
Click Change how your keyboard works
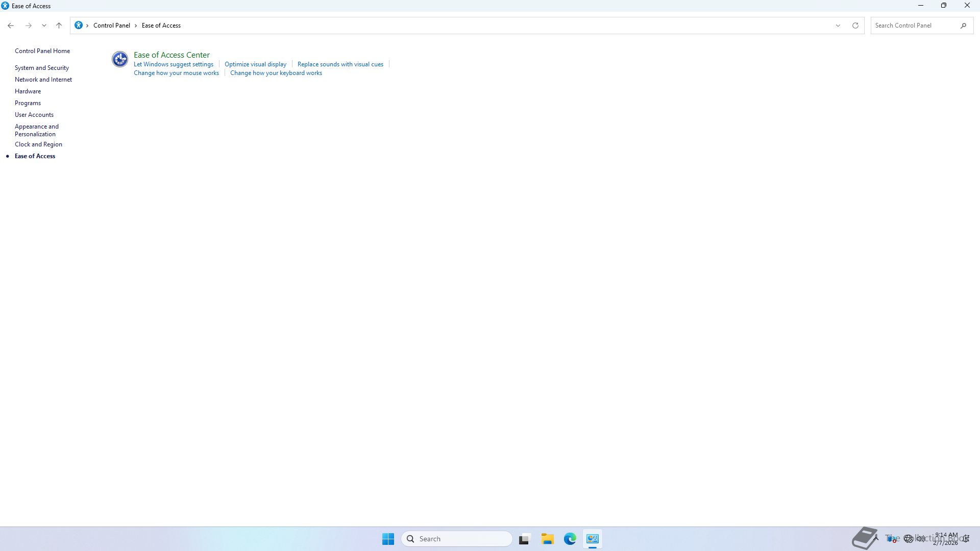(x=276, y=73)
